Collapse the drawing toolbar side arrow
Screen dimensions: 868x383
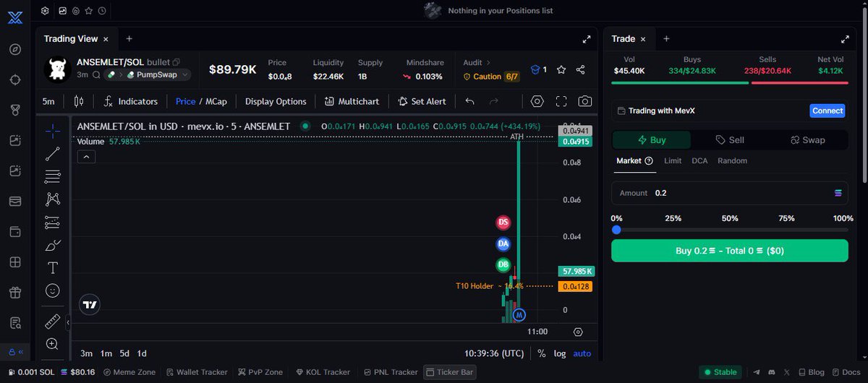67,322
